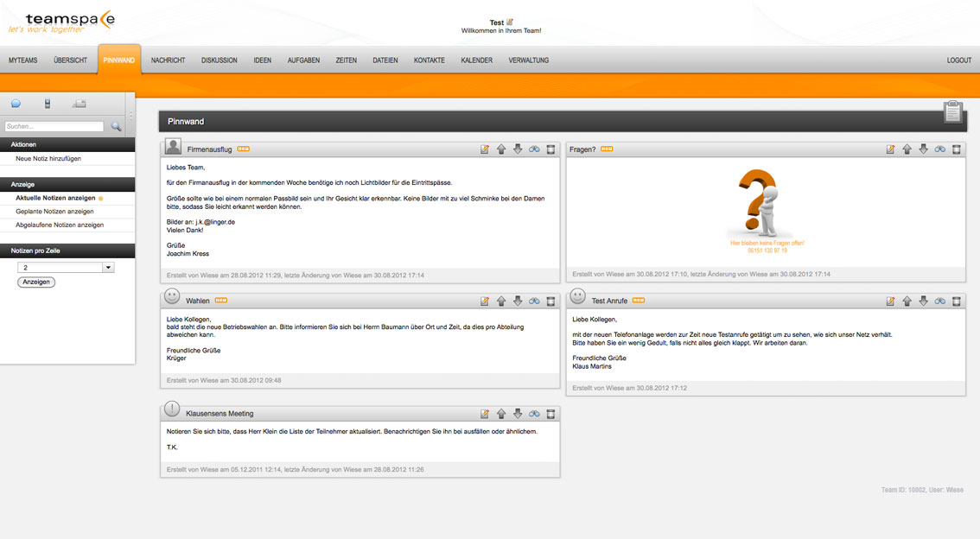
Task: Click smiley icon on Test Anrufe note
Action: tap(577, 296)
